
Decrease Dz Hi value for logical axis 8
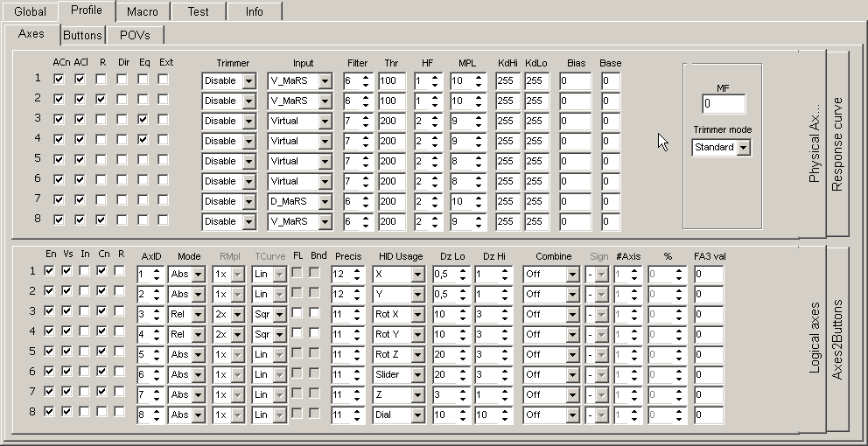pyautogui.click(x=505, y=419)
